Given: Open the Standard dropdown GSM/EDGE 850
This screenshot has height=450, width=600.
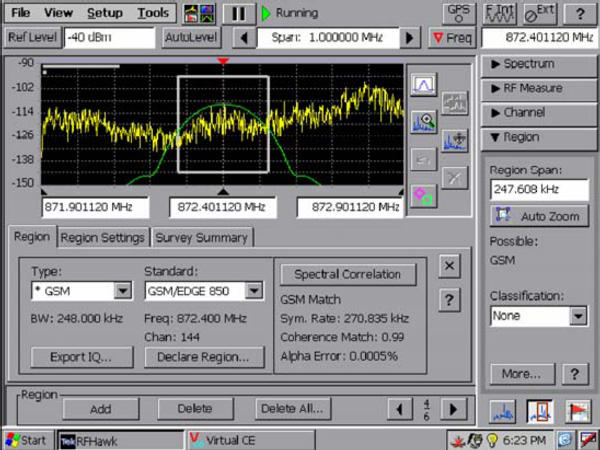Looking at the screenshot, I should click(x=255, y=291).
